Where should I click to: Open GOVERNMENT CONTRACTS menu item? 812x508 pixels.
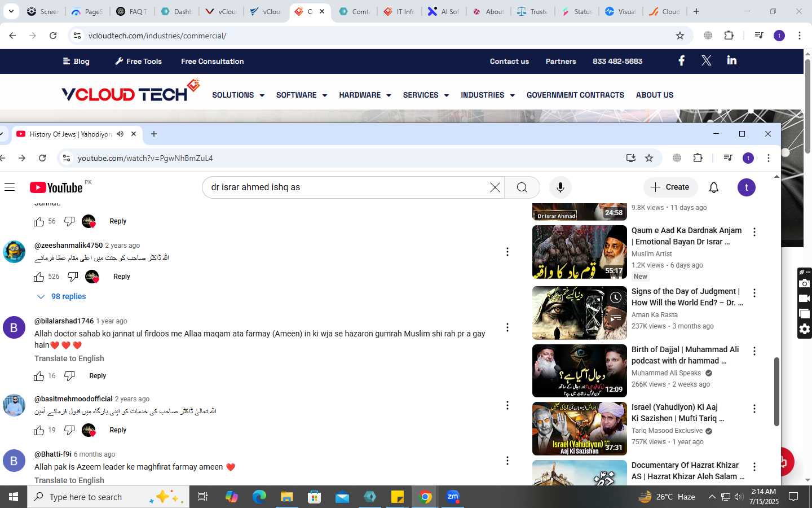(575, 95)
